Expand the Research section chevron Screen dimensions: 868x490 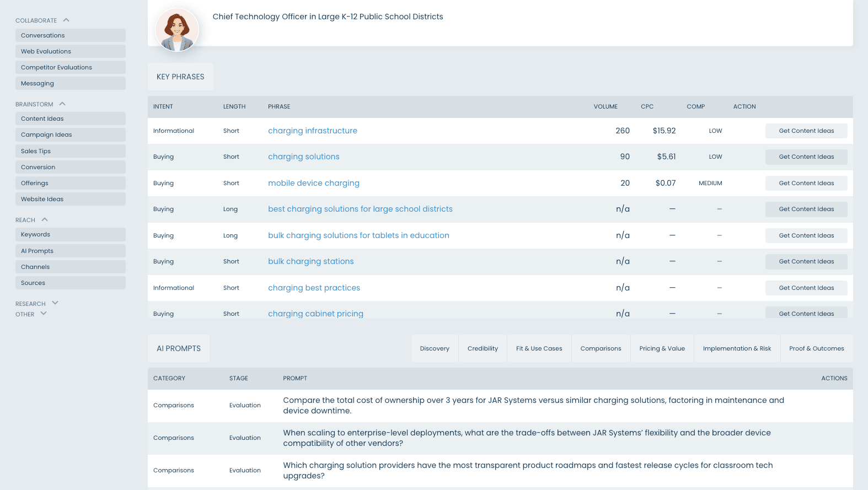55,303
